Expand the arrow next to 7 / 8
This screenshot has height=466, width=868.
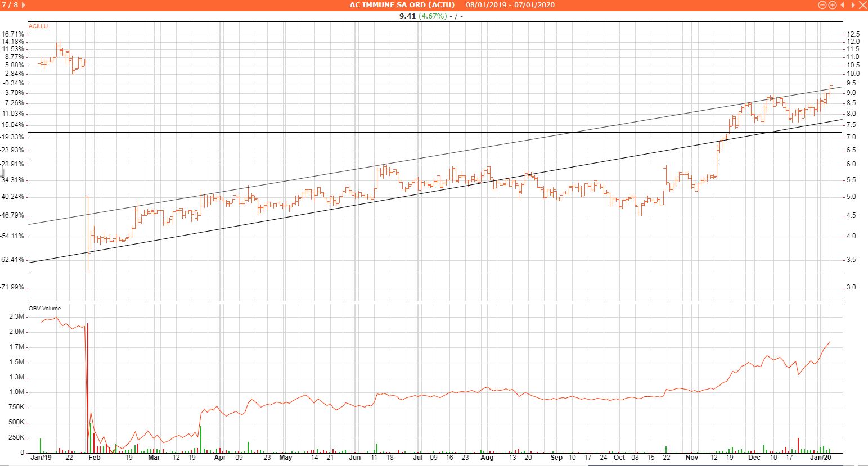click(24, 5)
